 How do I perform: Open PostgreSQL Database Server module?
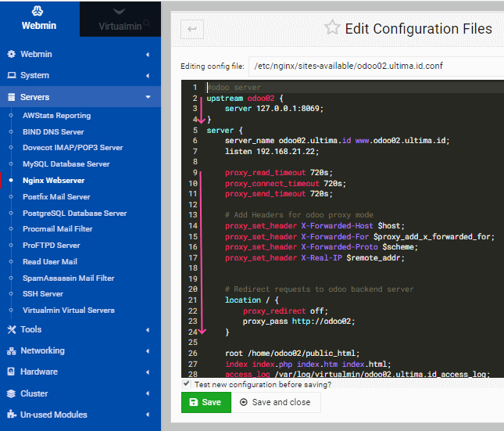click(x=74, y=214)
